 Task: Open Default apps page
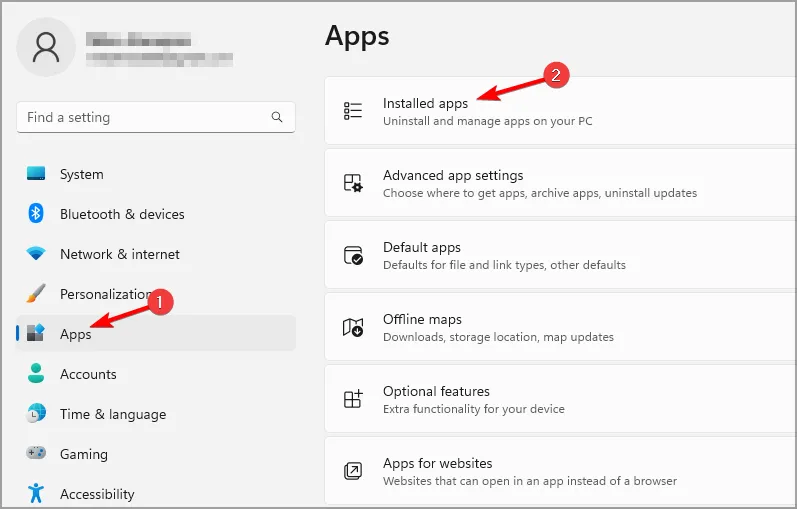561,255
